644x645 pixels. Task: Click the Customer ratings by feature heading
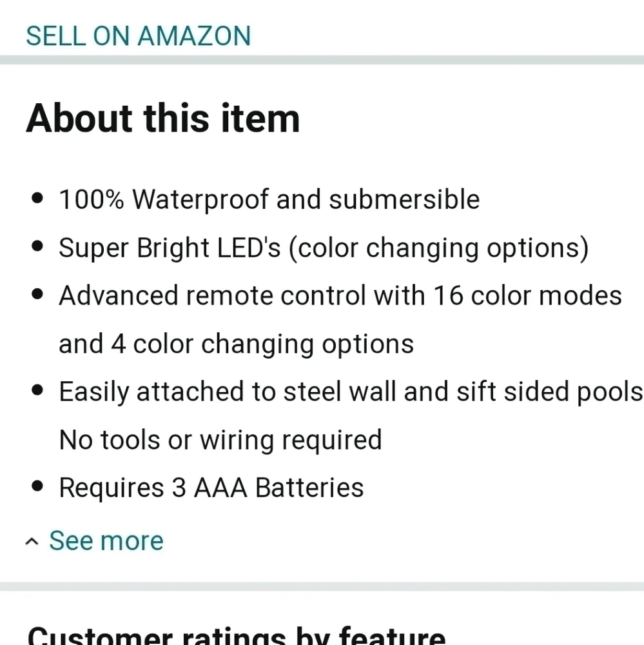(x=236, y=635)
